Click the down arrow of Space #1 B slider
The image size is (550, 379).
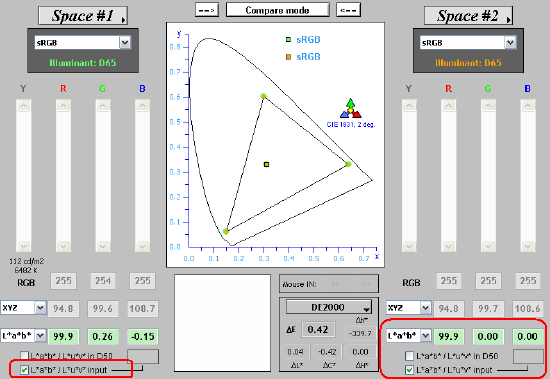pos(142,246)
